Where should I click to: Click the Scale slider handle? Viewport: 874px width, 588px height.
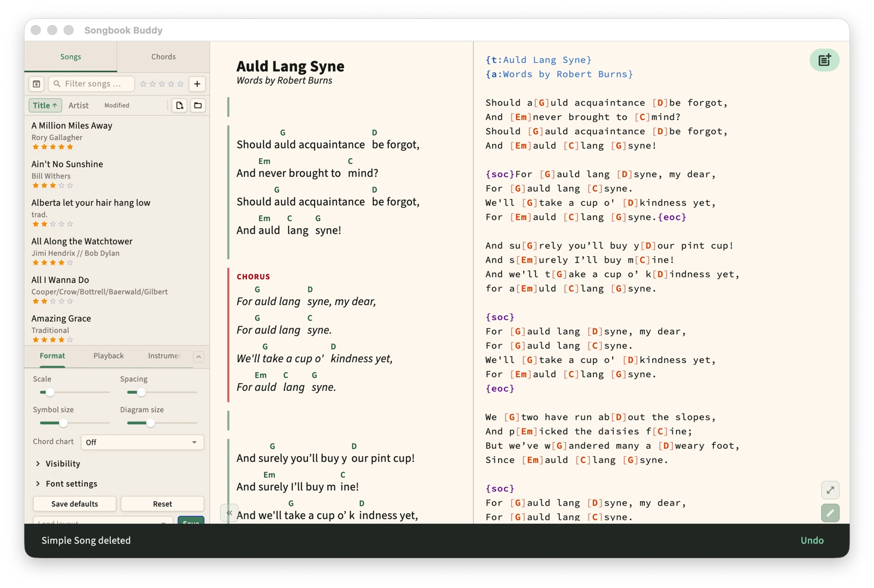[50, 392]
